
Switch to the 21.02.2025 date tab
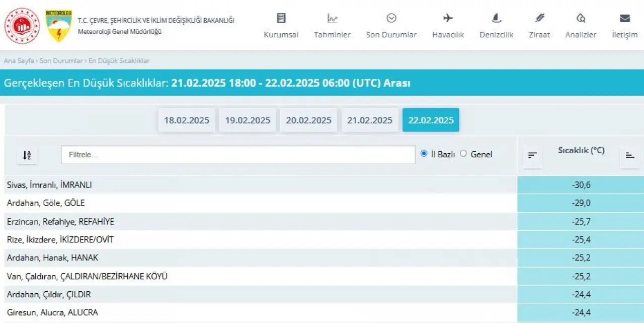pyautogui.click(x=370, y=120)
